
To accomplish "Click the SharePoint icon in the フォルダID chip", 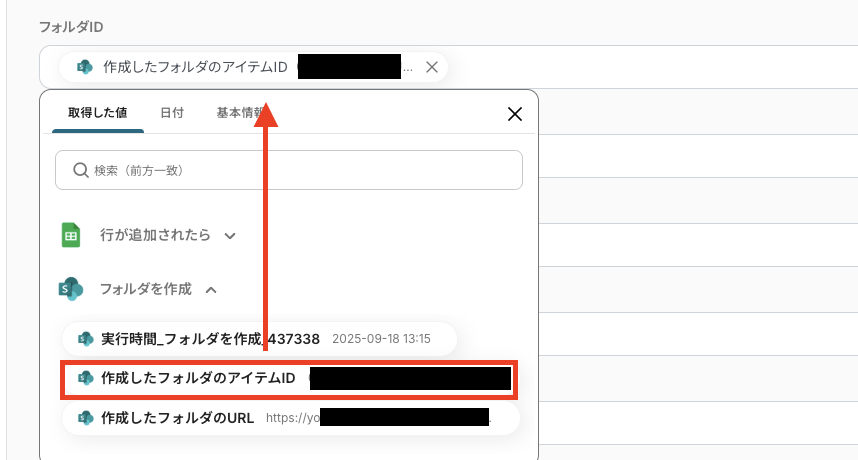I will pyautogui.click(x=84, y=67).
